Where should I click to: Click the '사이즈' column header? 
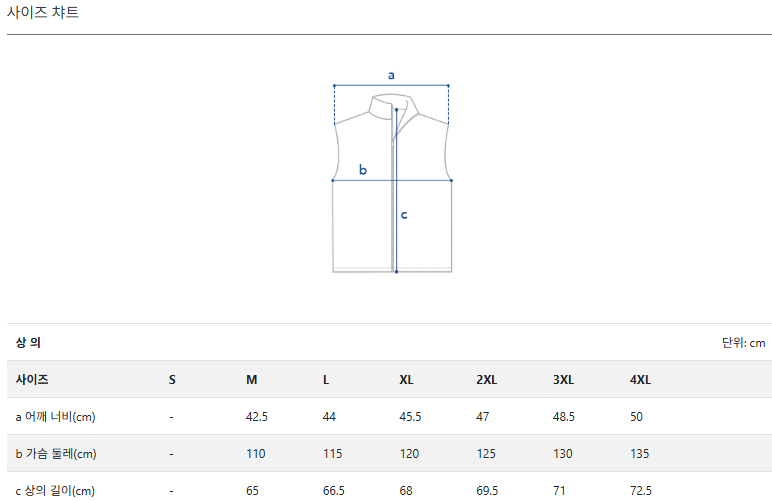click(x=32, y=380)
